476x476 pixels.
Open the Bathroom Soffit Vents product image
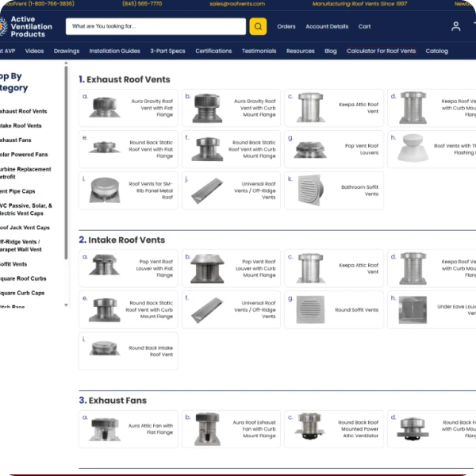click(x=310, y=190)
